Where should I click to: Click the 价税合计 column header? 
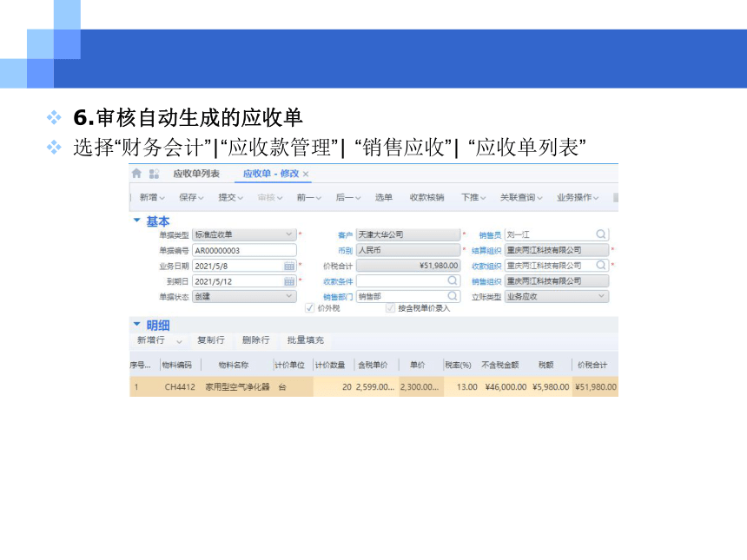pyautogui.click(x=592, y=365)
